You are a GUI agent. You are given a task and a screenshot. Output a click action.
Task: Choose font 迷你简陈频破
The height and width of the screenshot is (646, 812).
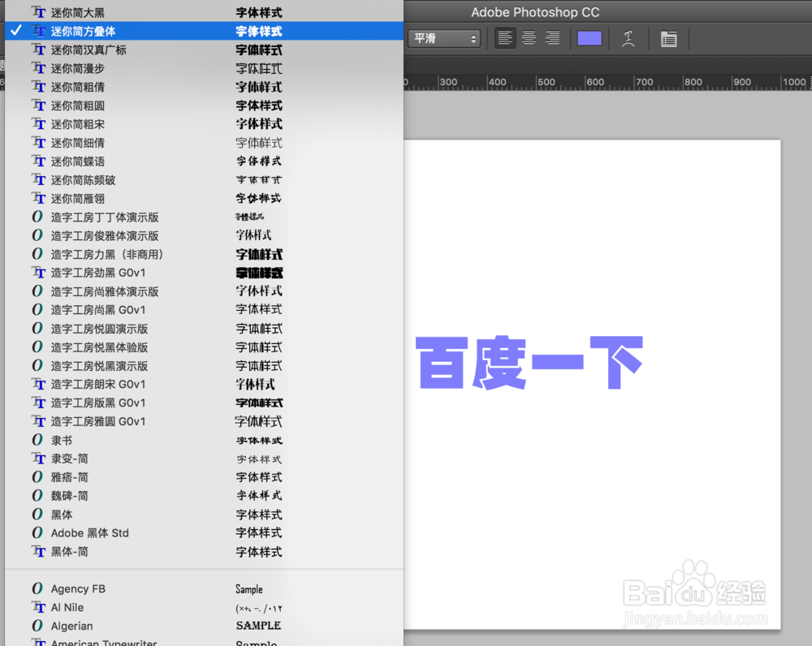(x=204, y=180)
